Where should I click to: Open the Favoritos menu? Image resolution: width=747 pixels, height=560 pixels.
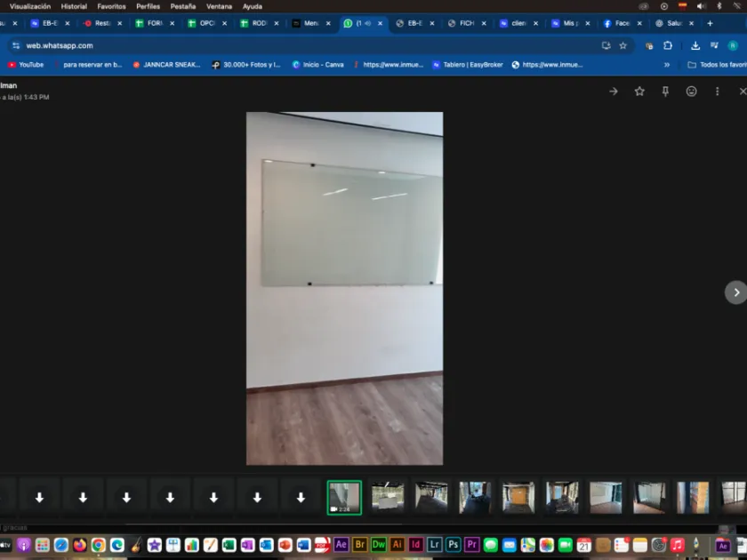point(111,7)
